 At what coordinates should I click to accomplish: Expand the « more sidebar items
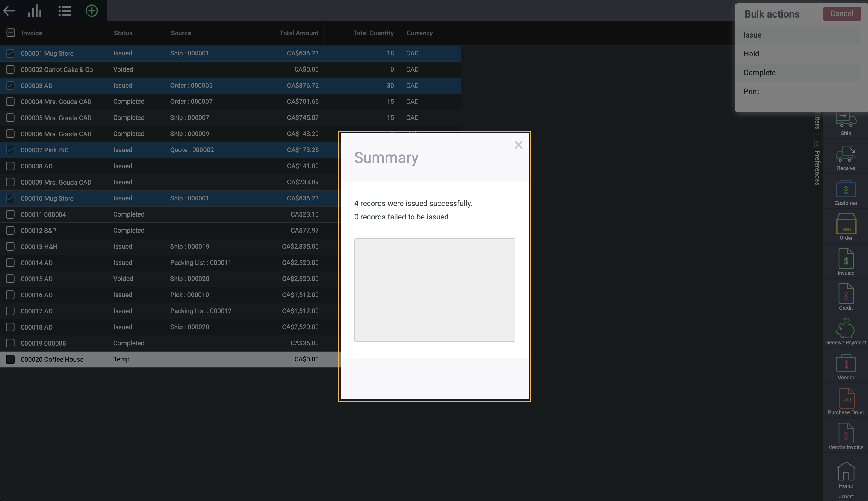846,496
